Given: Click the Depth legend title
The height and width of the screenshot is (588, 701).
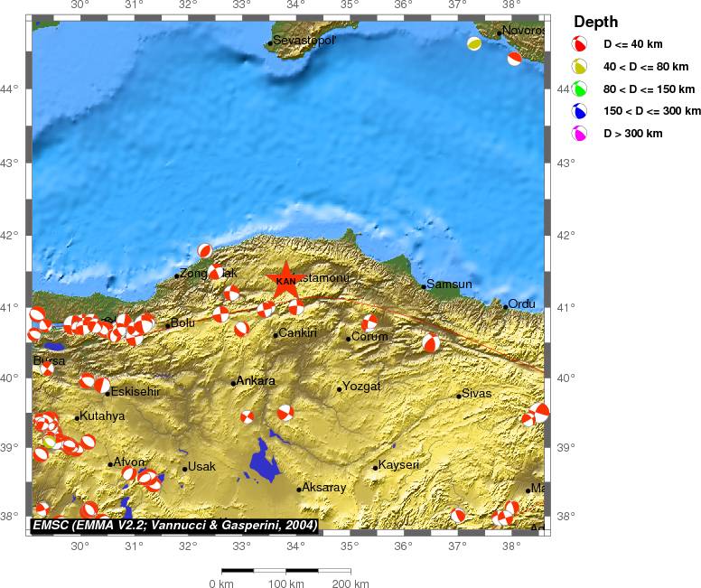Looking at the screenshot, I should pyautogui.click(x=596, y=22).
